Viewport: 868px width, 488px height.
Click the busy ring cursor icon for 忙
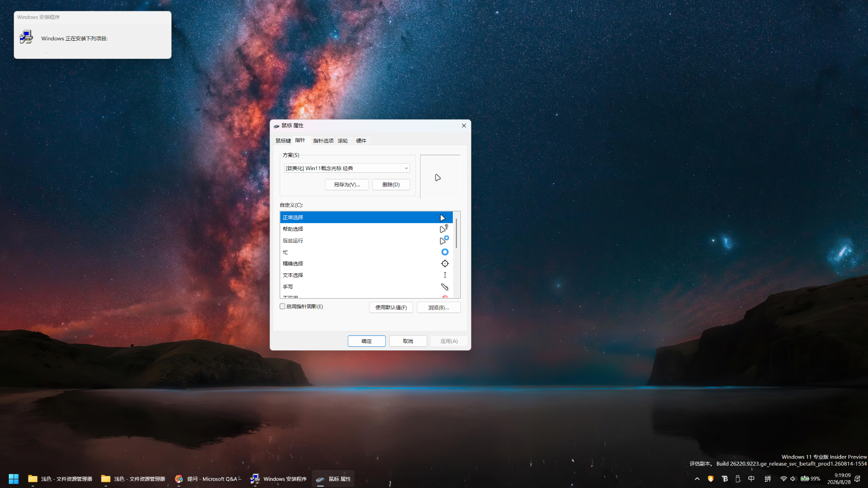point(445,252)
